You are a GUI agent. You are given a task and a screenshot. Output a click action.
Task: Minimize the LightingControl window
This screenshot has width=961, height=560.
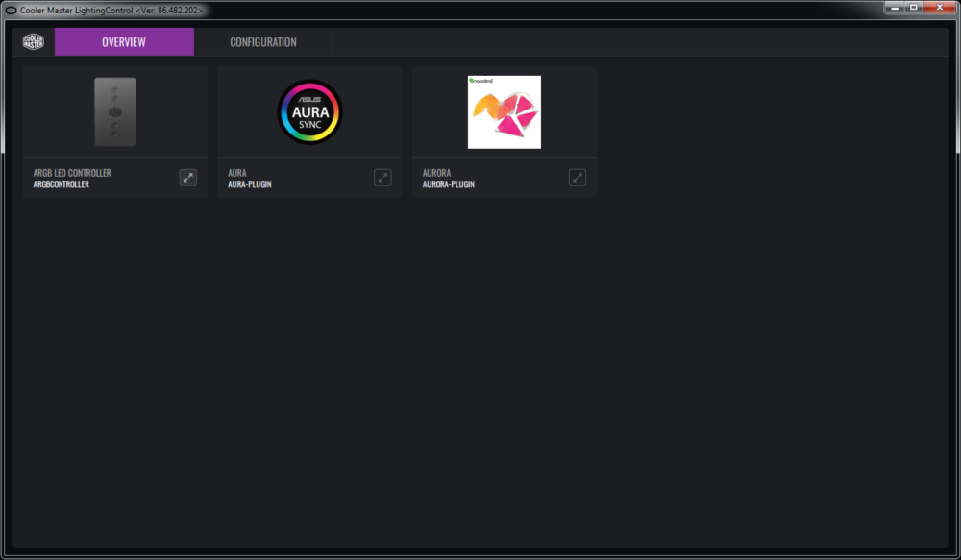tap(894, 8)
